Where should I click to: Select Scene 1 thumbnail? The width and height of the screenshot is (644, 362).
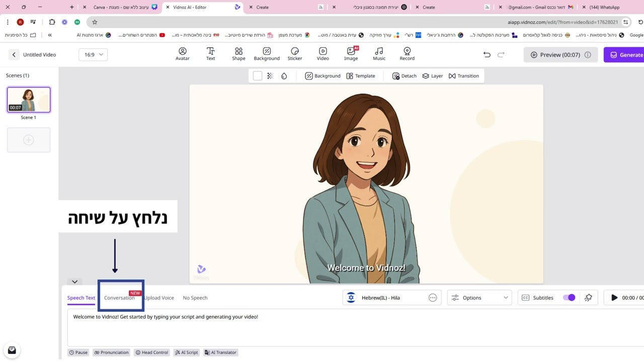(x=29, y=100)
